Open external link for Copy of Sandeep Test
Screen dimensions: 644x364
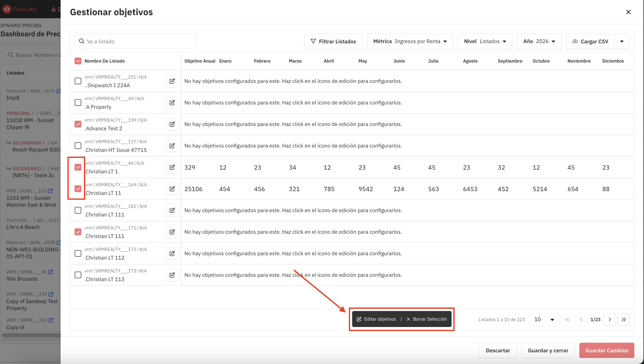click(51, 294)
